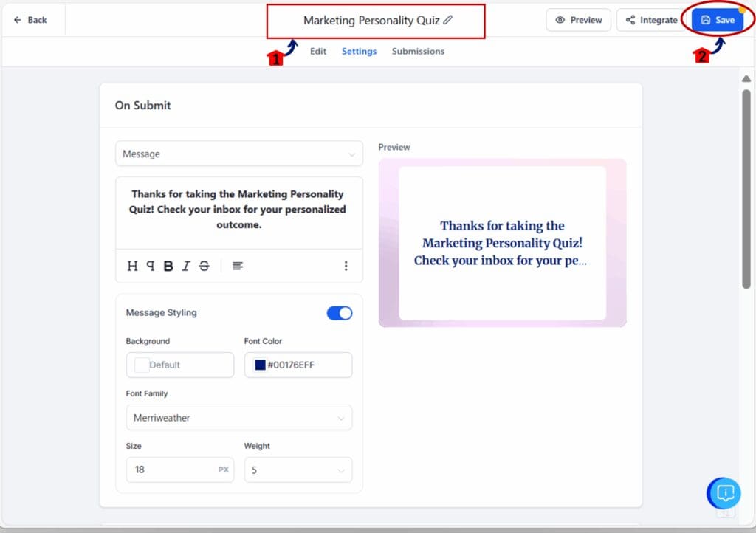This screenshot has width=756, height=533.
Task: Disable the Message Styling toggle
Action: 339,313
